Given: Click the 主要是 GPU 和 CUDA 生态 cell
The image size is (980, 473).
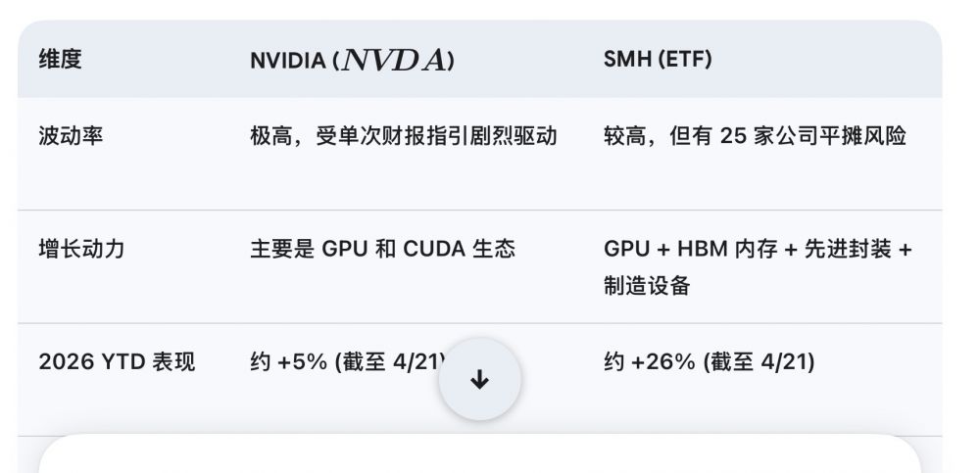Looking at the screenshot, I should (x=382, y=249).
